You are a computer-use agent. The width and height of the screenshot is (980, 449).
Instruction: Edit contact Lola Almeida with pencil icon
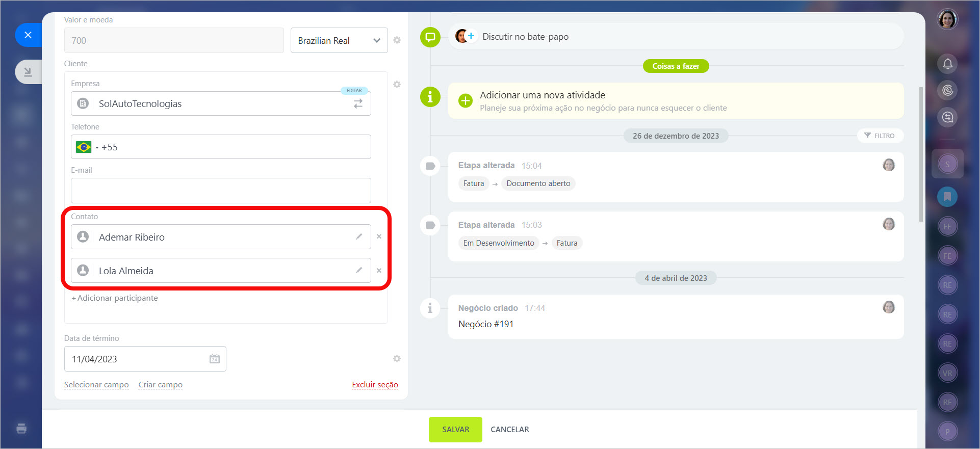tap(359, 270)
